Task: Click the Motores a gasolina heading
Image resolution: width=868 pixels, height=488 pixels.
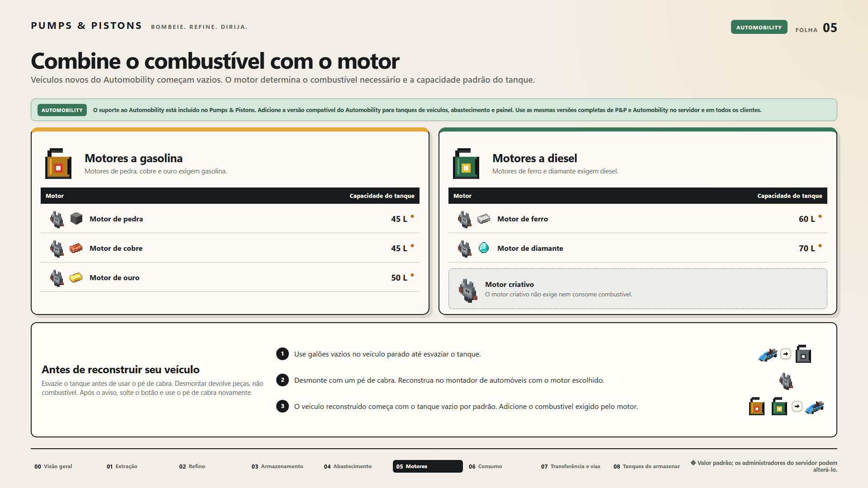Action: click(x=134, y=158)
